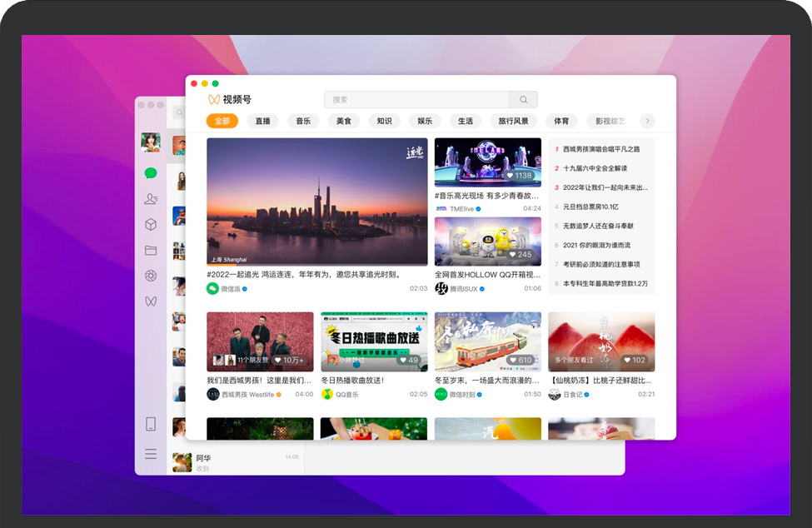Select the 生活 category tab

(x=465, y=121)
